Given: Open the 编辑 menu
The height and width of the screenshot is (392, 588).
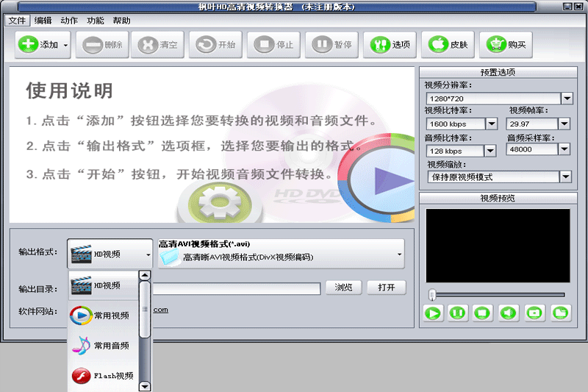Looking at the screenshot, I should [43, 21].
